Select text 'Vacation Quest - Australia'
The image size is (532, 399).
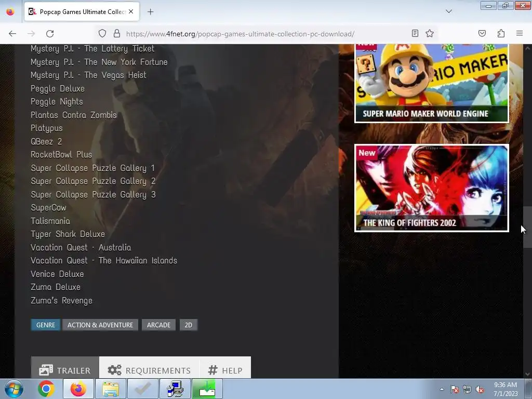pyautogui.click(x=81, y=247)
